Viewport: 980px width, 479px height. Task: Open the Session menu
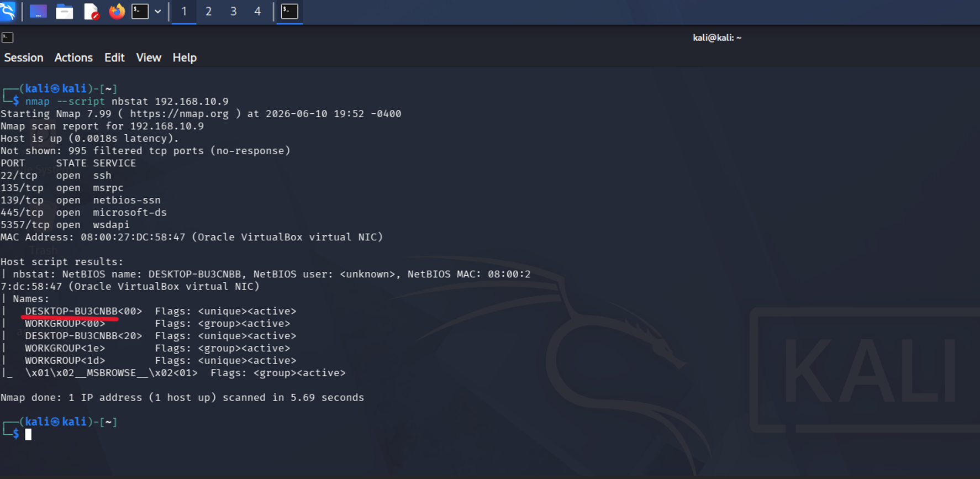[x=24, y=57]
